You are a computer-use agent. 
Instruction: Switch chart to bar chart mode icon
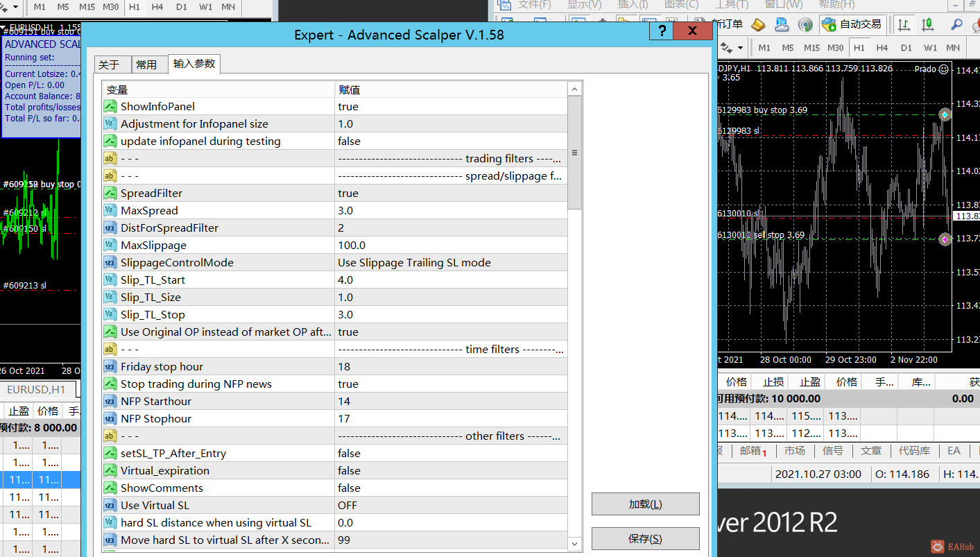(904, 24)
